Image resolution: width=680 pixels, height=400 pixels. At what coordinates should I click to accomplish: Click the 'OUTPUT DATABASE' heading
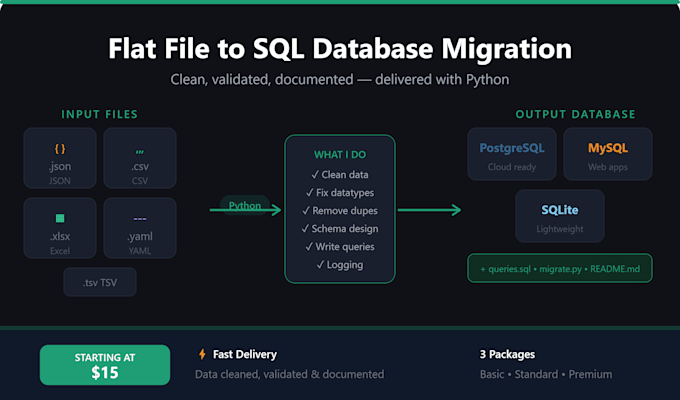point(575,114)
